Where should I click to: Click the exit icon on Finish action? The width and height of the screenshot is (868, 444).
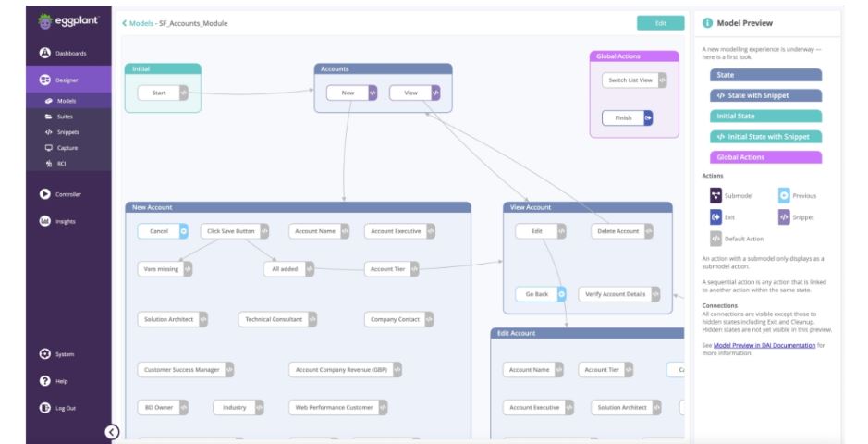[x=648, y=117]
